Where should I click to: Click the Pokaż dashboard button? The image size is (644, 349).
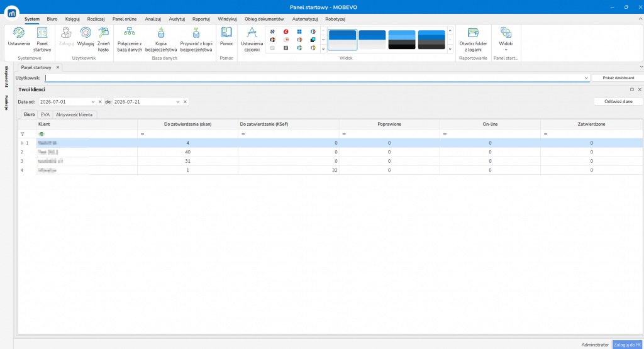coord(618,78)
